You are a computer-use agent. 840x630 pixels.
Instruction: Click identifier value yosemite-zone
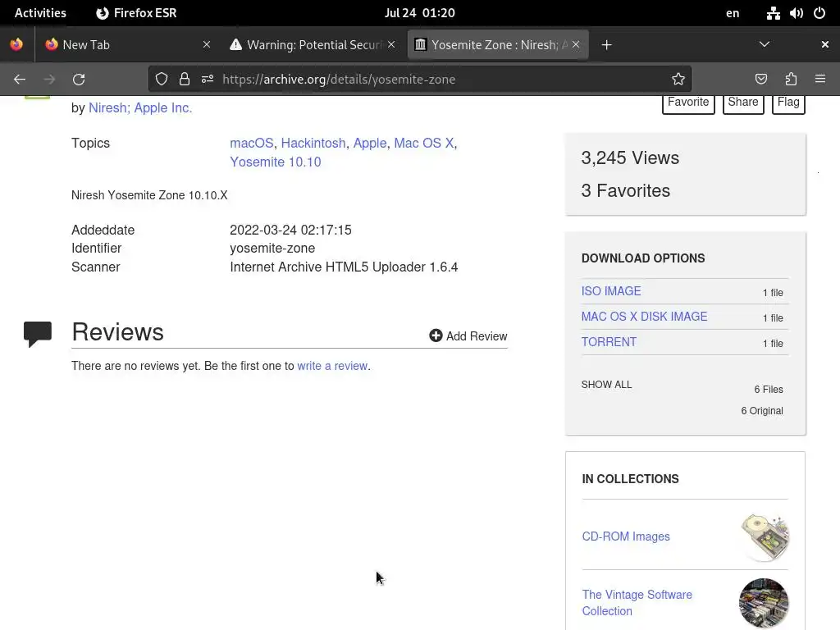click(272, 248)
